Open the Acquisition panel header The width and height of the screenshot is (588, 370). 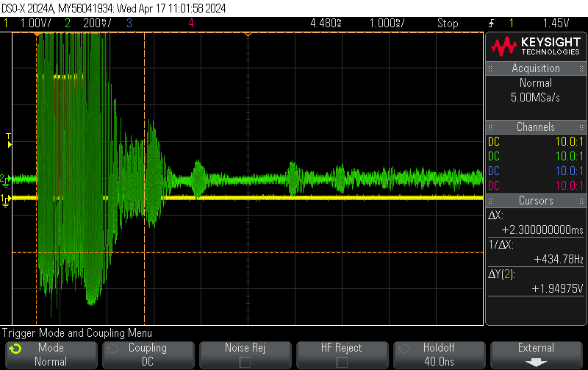tap(536, 68)
